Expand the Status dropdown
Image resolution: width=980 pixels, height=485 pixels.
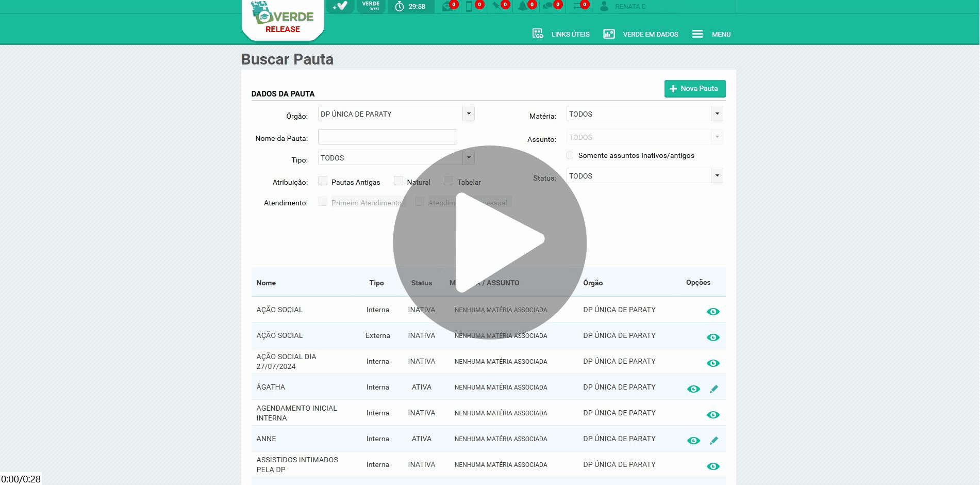point(717,176)
